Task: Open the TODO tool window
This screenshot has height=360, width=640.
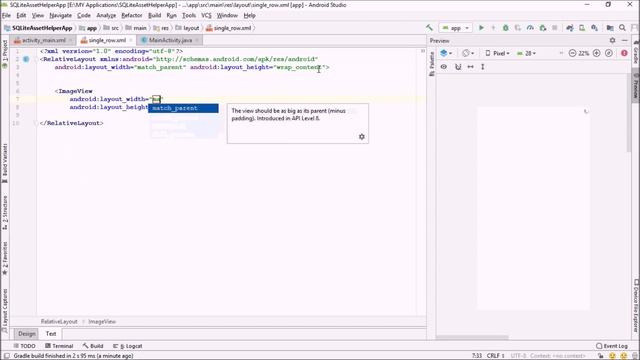Action: [x=24, y=346]
